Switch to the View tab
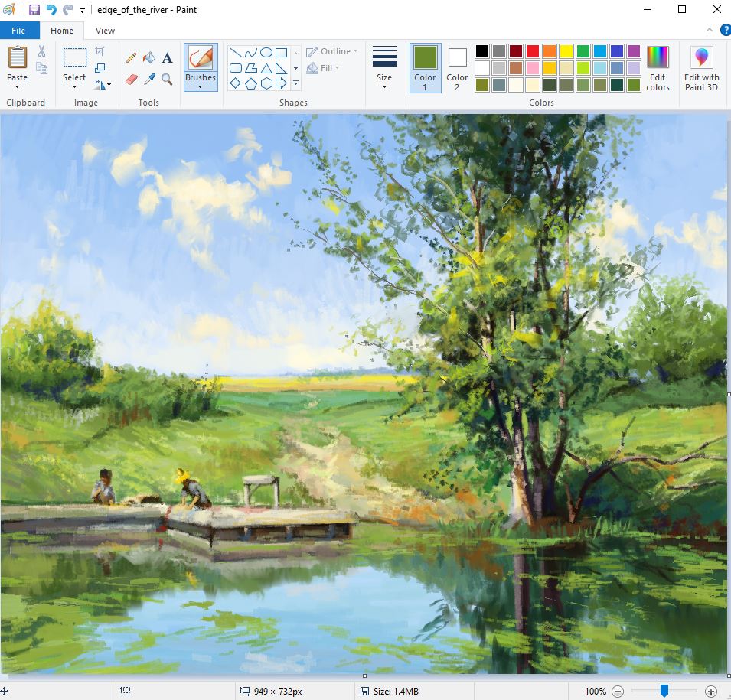This screenshot has height=700, width=731. point(105,31)
